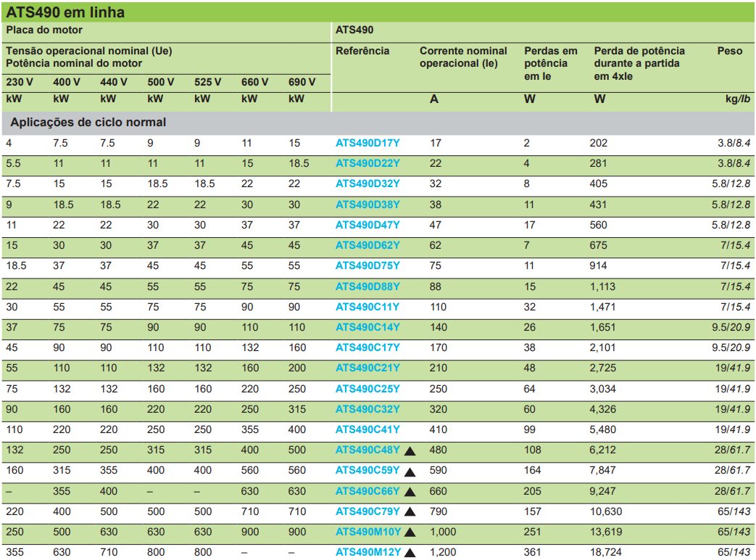
Task: Open the ATS490C25Y reference link
Action: [x=367, y=389]
